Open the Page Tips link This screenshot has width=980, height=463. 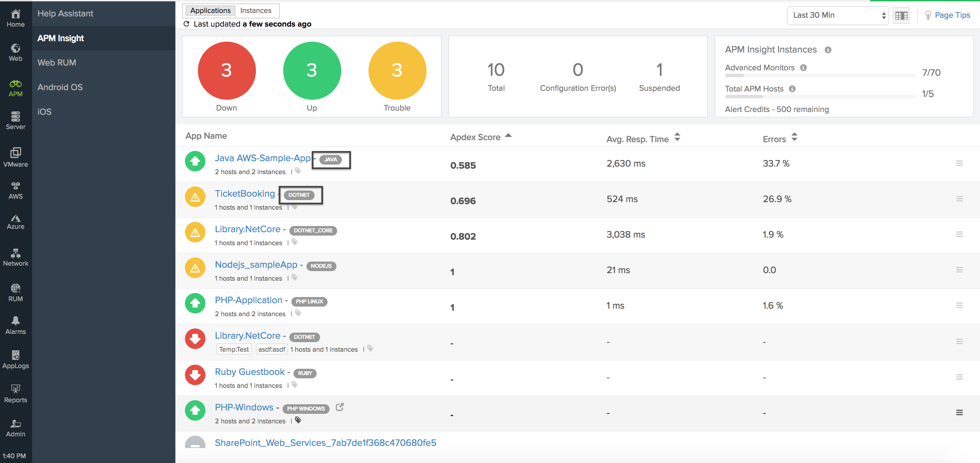coord(952,15)
